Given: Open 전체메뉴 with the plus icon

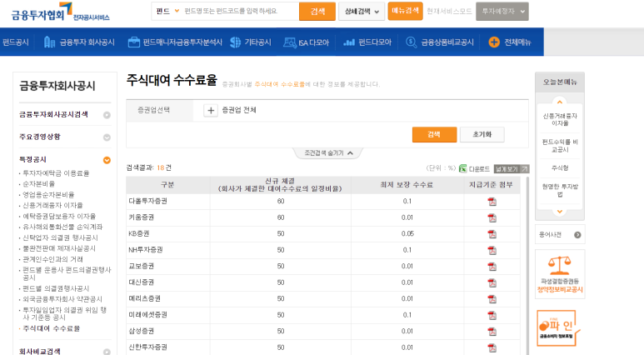Looking at the screenshot, I should tap(510, 42).
